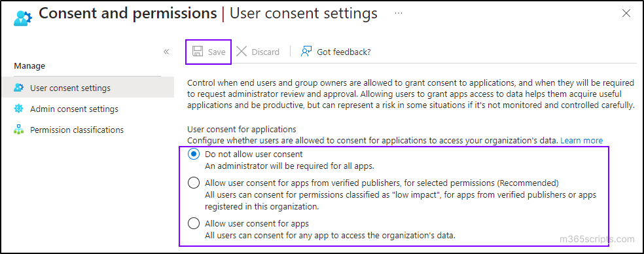644x254 pixels.
Task: Click the Save button label
Action: point(217,52)
